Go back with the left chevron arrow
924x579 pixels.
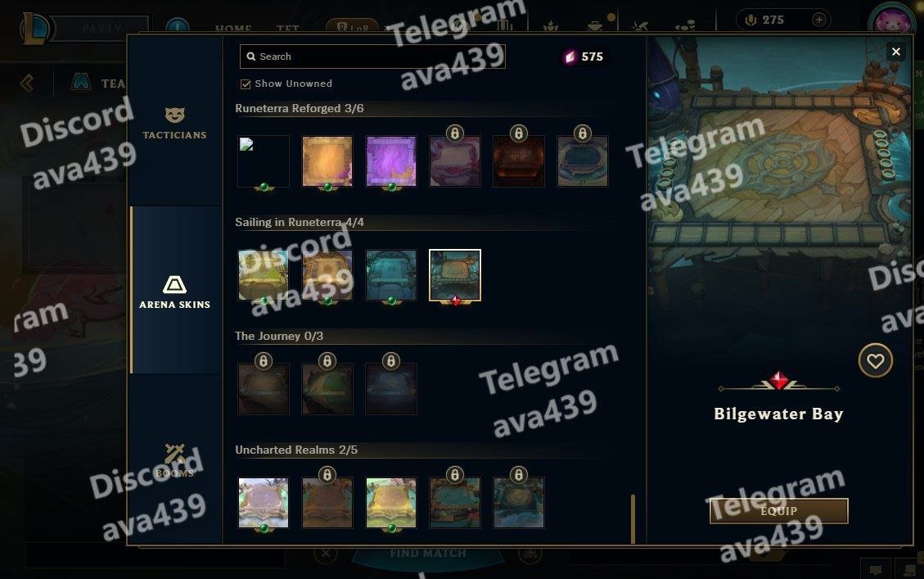[x=26, y=84]
